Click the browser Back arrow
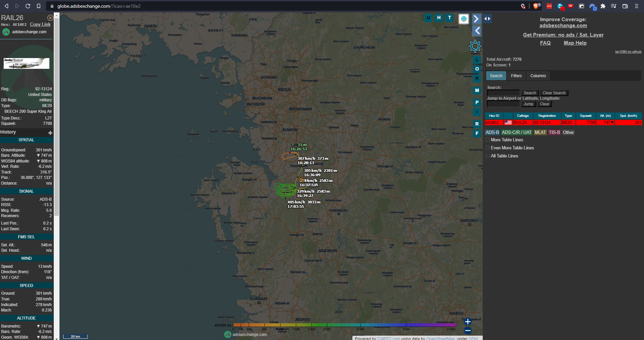Screen dimensions: 644x340 click(6, 6)
